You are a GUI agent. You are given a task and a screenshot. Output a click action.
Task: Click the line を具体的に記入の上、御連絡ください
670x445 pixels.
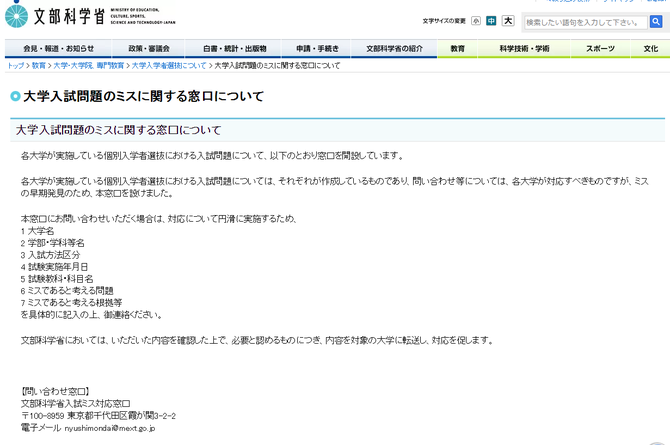tap(91, 315)
